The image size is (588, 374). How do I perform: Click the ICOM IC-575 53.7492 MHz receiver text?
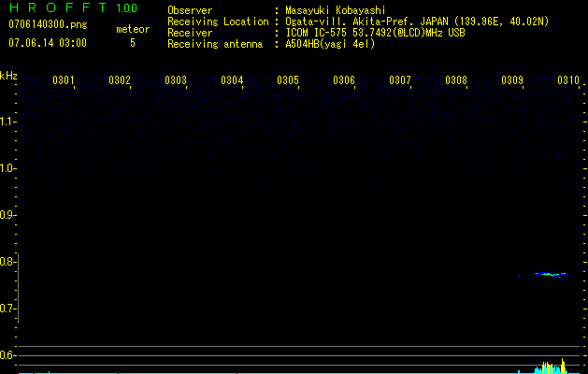pyautogui.click(x=375, y=33)
